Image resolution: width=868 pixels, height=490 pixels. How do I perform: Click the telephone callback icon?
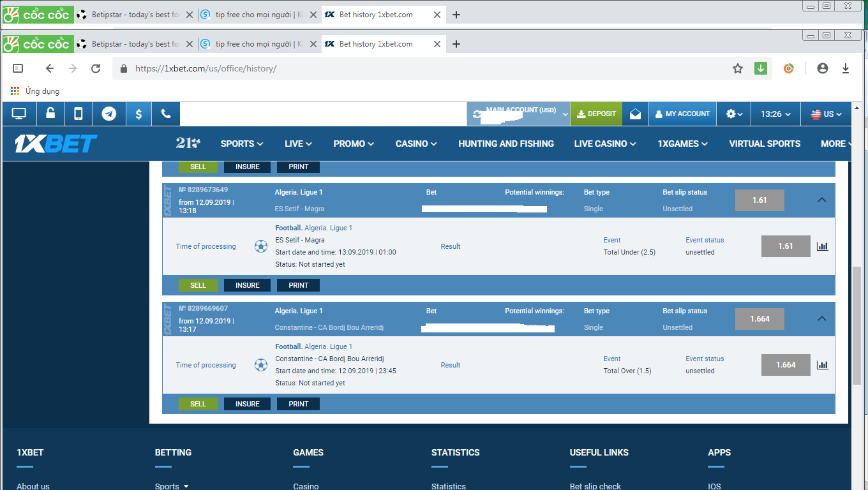(x=166, y=114)
